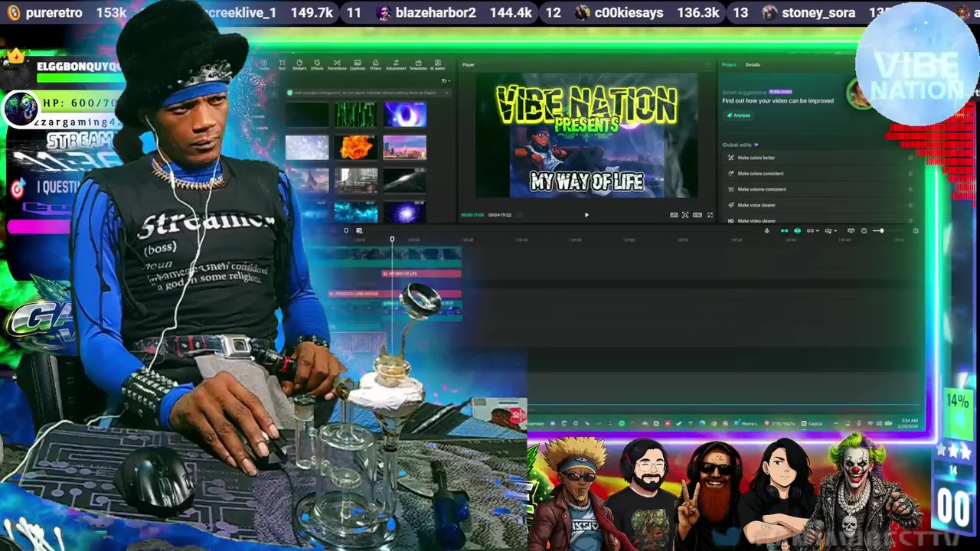Viewport: 980px width, 551px height.
Task: Open the media sort dropdown
Action: coord(446,81)
